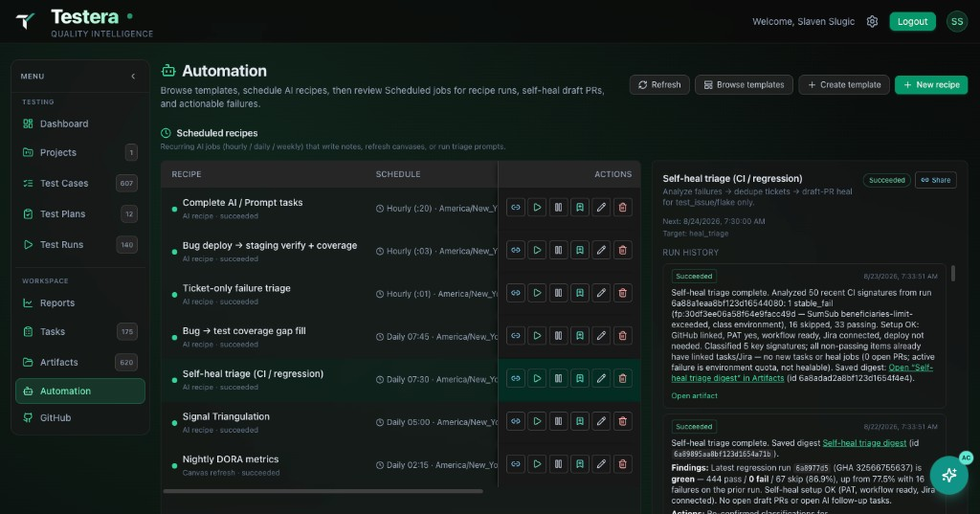
Task: Refresh the automation list
Action: [659, 84]
